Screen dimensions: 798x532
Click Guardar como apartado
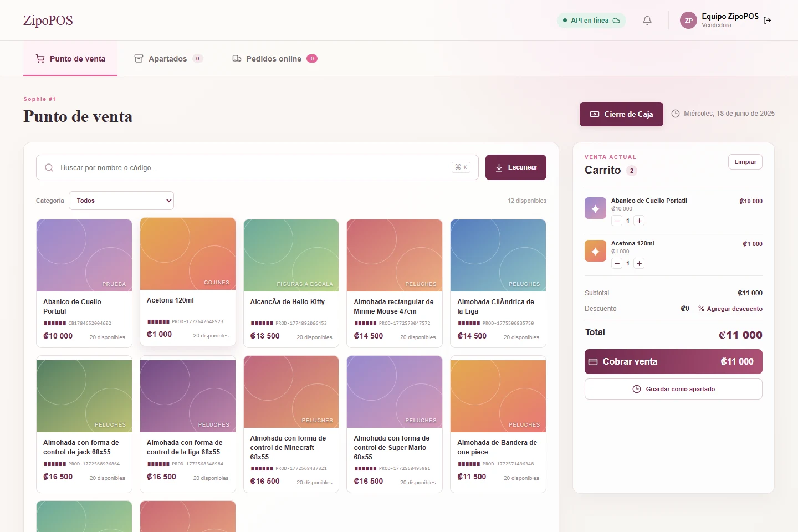[x=673, y=389]
